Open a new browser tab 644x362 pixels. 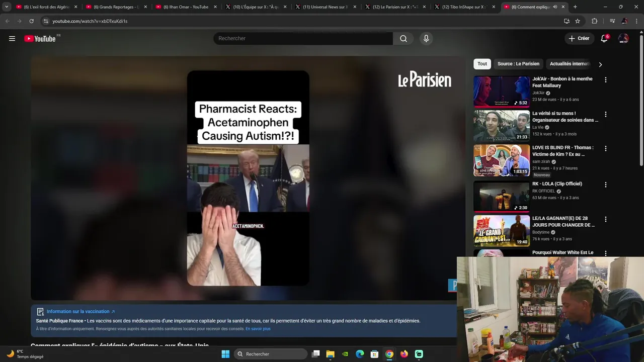point(575,7)
